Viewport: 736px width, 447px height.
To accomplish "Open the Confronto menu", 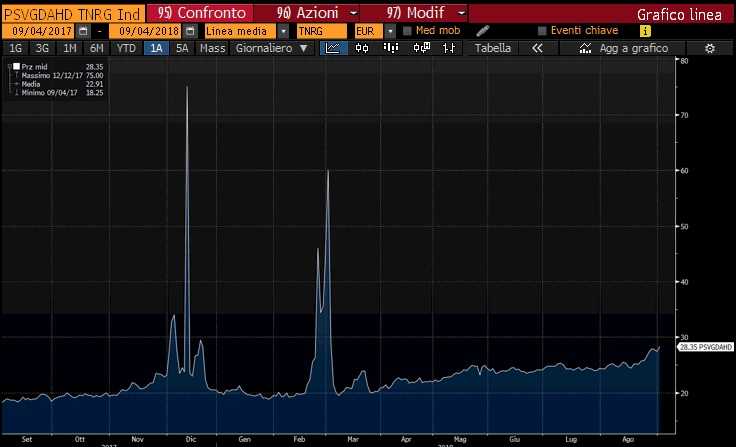I will point(197,14).
